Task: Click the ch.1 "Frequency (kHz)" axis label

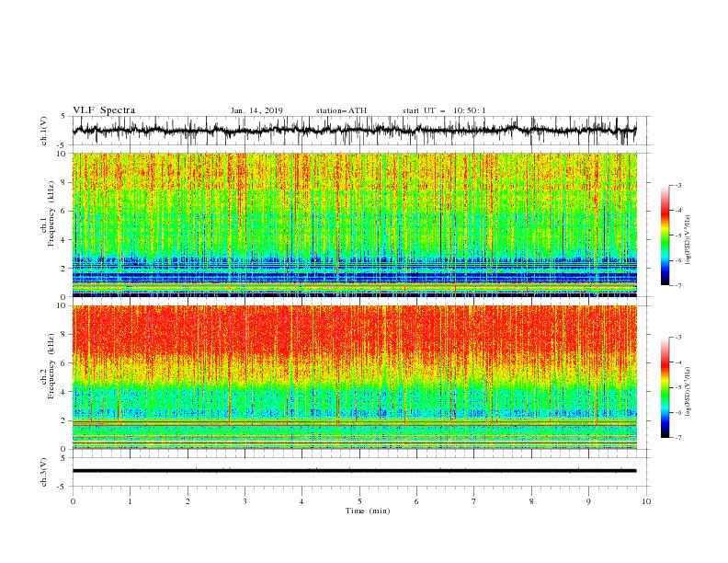Action: click(51, 213)
